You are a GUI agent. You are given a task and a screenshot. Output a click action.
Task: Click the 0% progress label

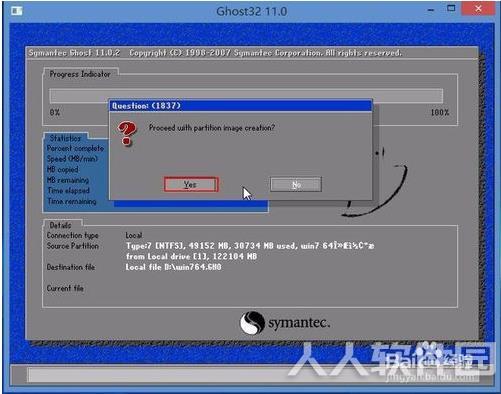coord(55,112)
